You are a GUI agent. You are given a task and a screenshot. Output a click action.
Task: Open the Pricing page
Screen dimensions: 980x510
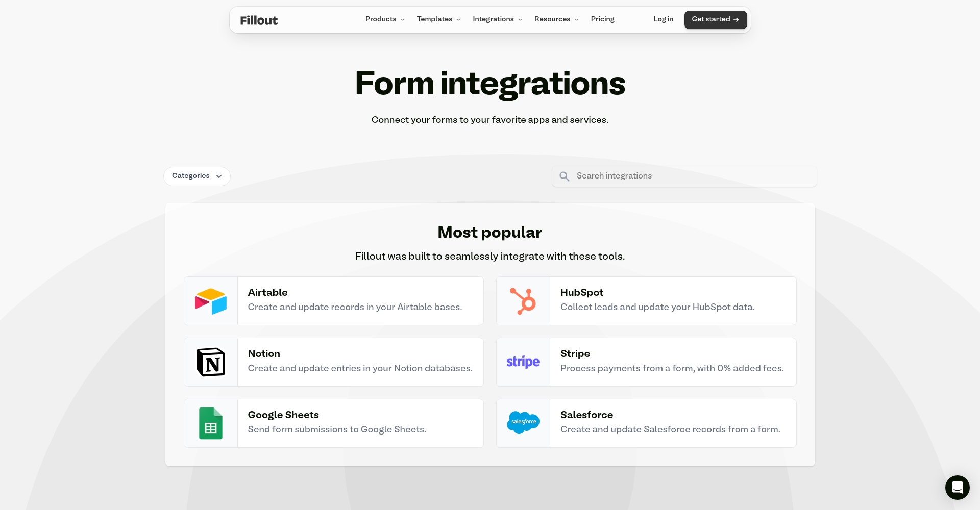(x=602, y=19)
